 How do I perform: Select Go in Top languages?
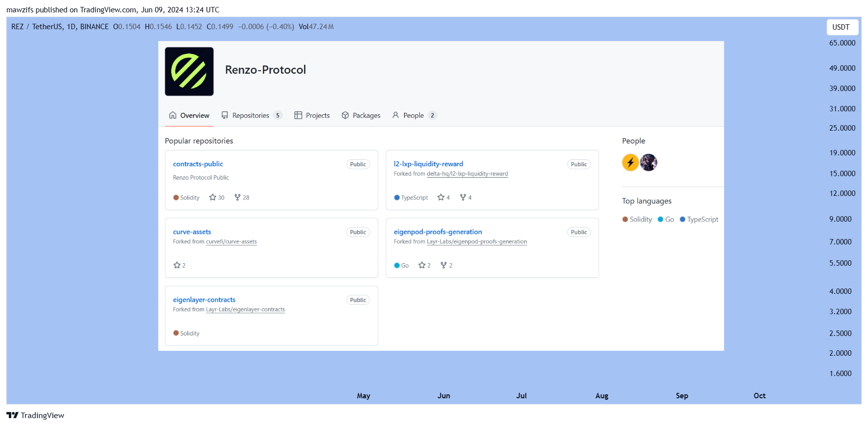[666, 219]
